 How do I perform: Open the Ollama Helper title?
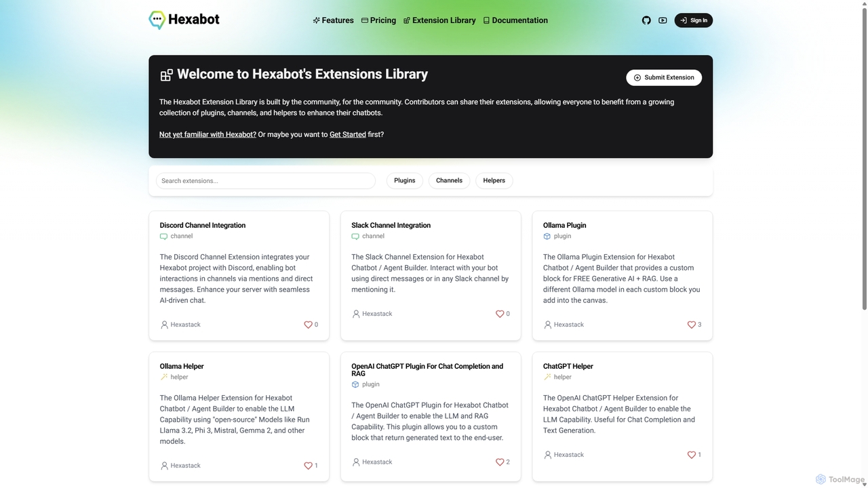point(182,367)
